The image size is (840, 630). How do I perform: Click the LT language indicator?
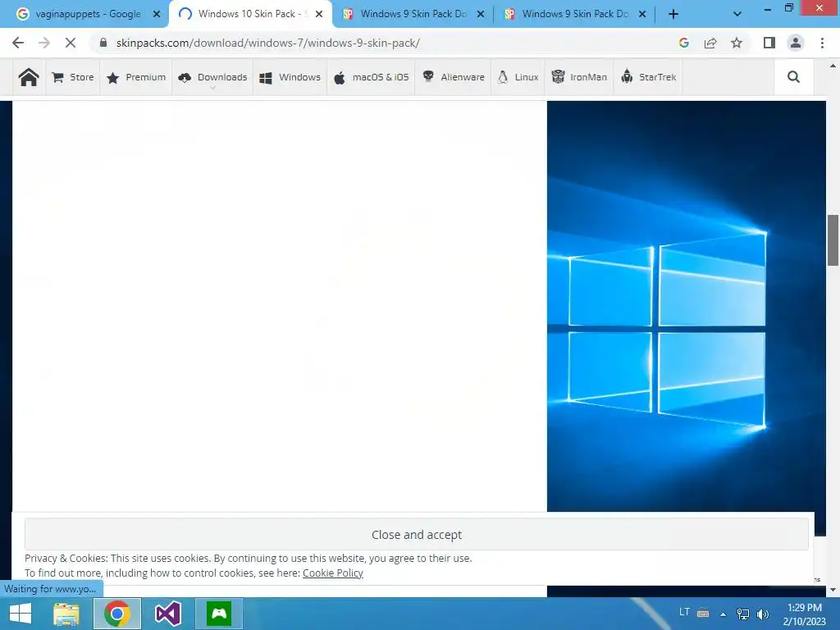pyautogui.click(x=685, y=611)
